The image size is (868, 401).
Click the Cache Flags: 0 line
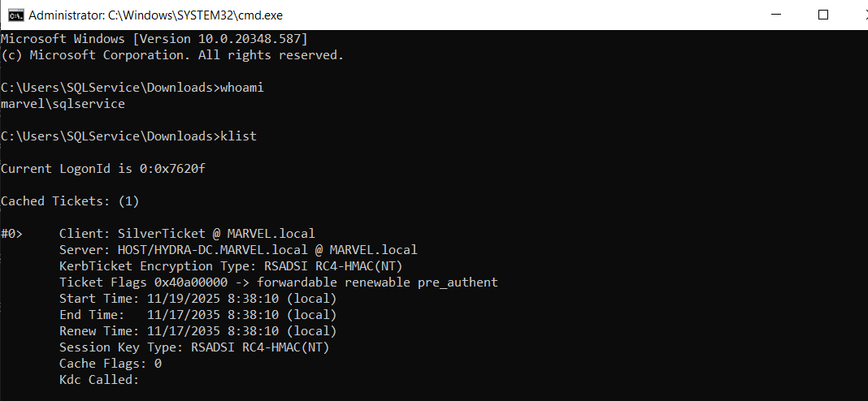tap(111, 364)
